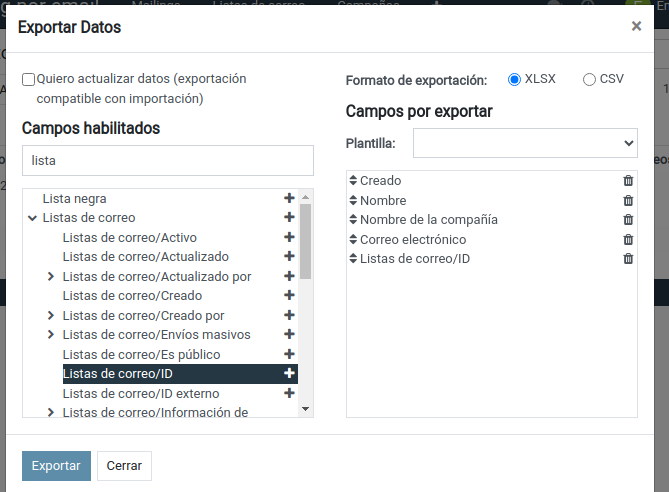Click drag handle beside Nombre field
669x492 pixels.
tap(353, 201)
